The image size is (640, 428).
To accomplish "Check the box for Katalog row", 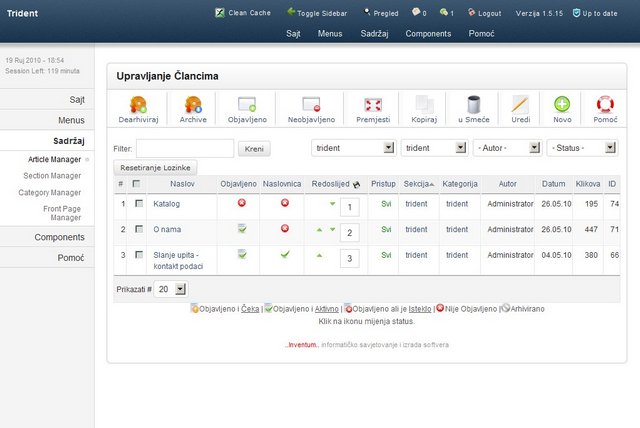I will 137,204.
